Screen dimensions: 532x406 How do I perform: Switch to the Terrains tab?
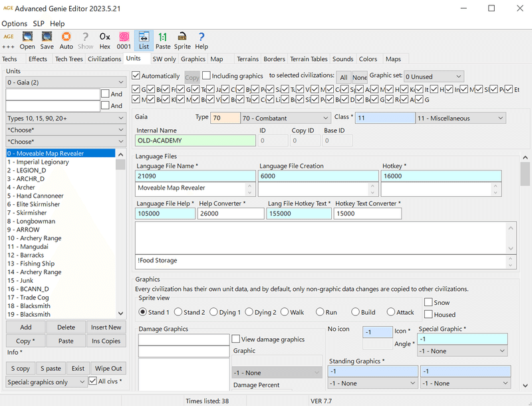pos(247,59)
